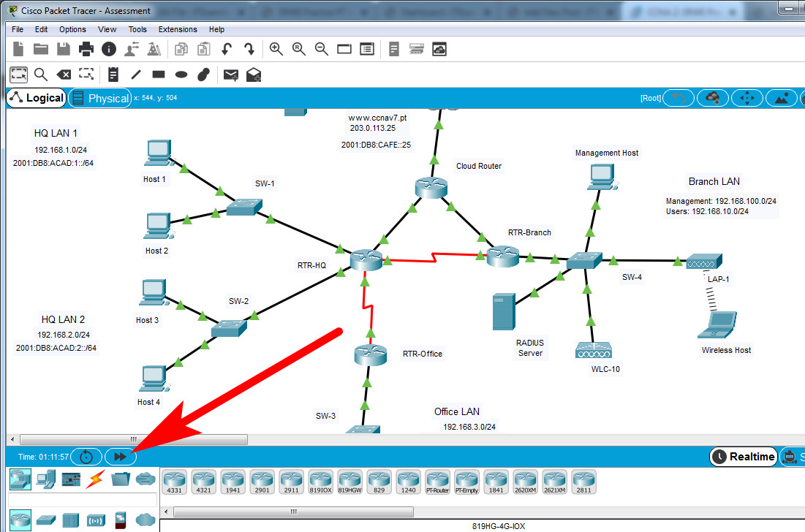Print the topology with the printer icon

click(x=86, y=49)
